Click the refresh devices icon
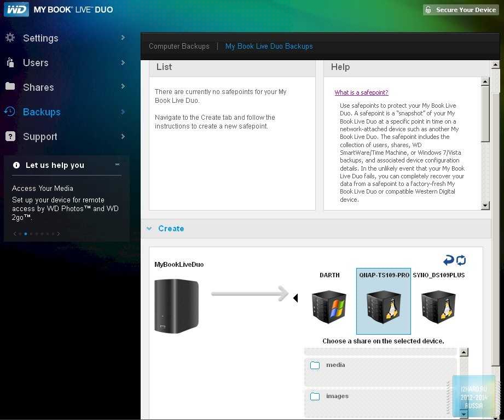 pyautogui.click(x=461, y=260)
